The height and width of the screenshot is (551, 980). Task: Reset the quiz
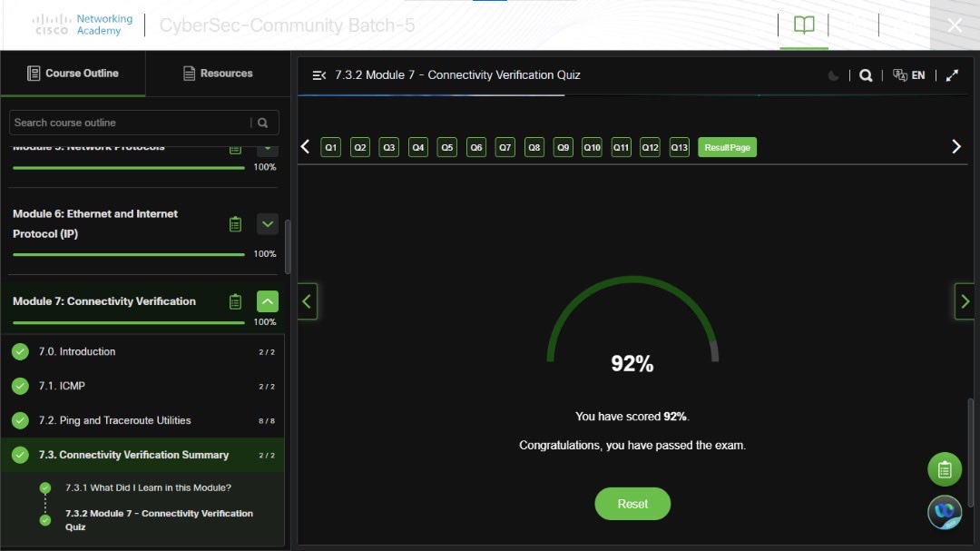pyautogui.click(x=632, y=504)
